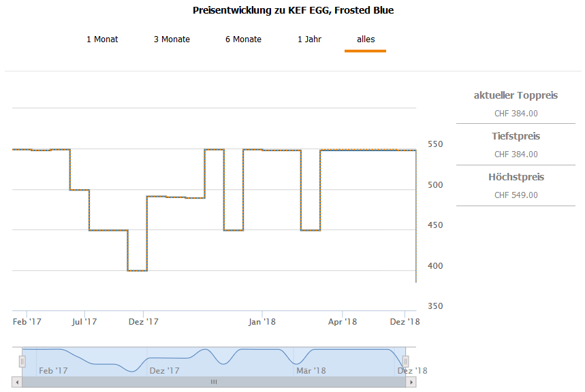Image resolution: width=585 pixels, height=392 pixels.
Task: Click the right navigator range handle
Action: click(x=406, y=361)
